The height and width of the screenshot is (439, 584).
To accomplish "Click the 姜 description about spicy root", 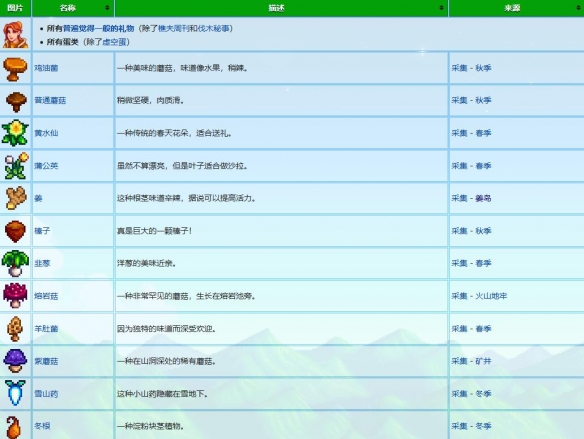I will pos(187,198).
